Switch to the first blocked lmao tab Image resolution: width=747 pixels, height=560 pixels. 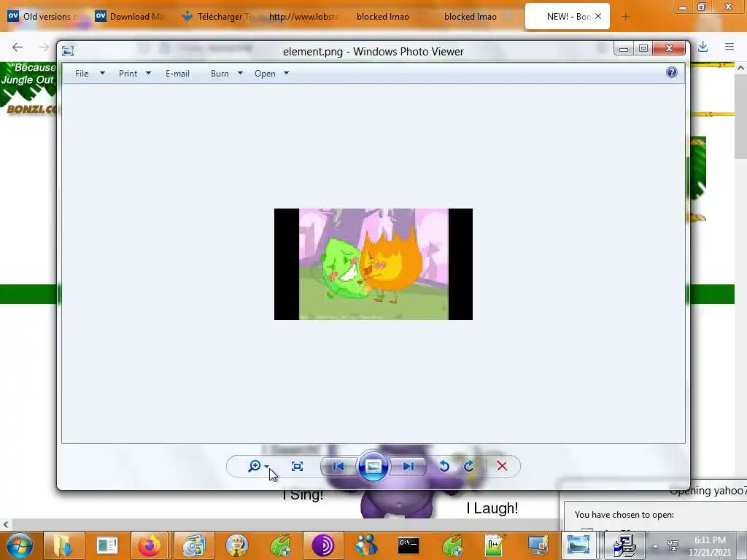(x=383, y=17)
